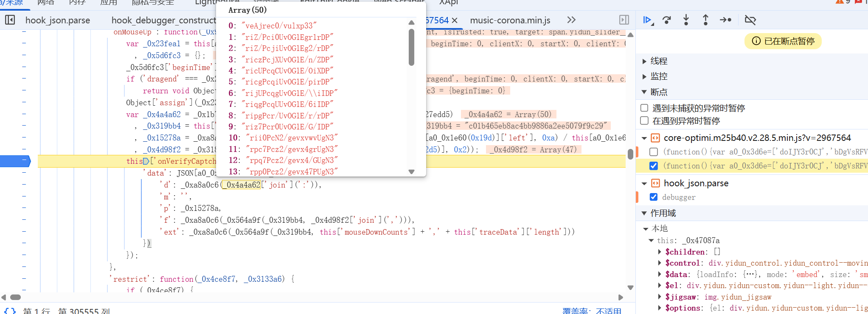Expand the $el property
This screenshot has width=868, height=314.
coord(660,286)
